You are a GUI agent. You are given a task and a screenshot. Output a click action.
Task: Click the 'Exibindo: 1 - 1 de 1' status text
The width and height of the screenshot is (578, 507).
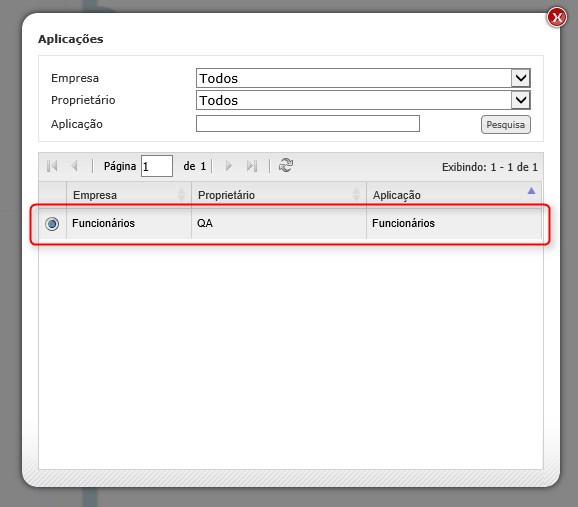point(490,167)
